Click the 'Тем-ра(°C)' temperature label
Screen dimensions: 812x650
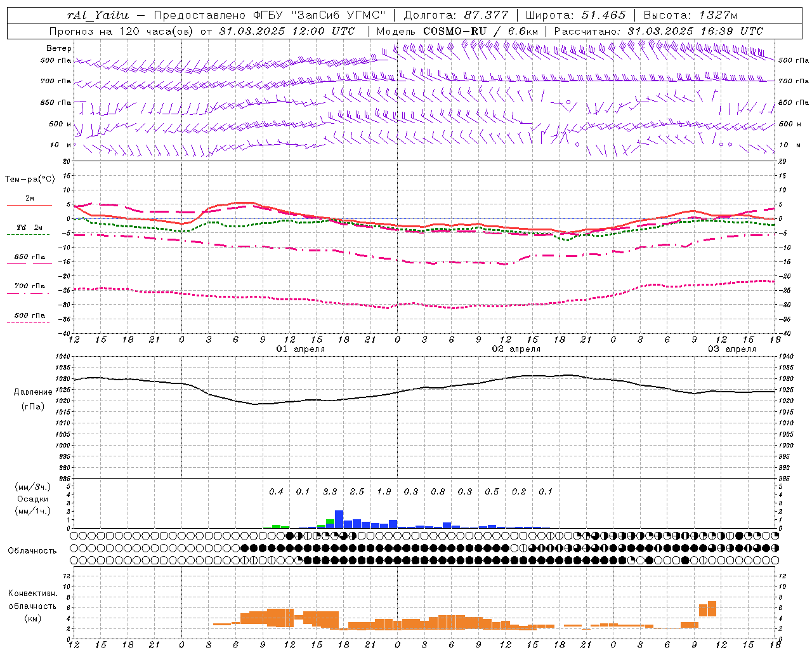click(30, 180)
